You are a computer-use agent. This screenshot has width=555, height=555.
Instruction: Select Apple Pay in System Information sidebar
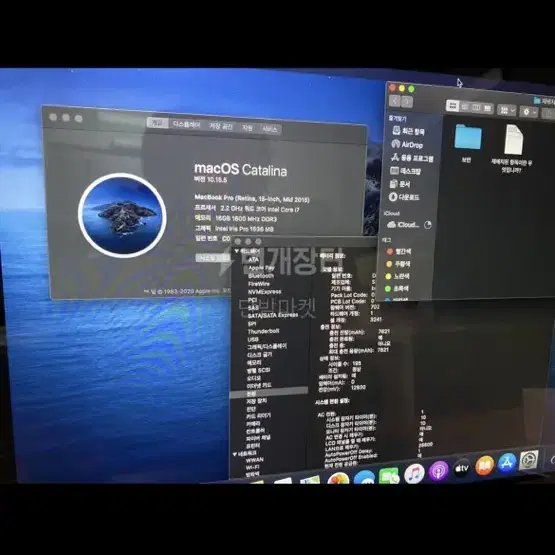pos(261,268)
